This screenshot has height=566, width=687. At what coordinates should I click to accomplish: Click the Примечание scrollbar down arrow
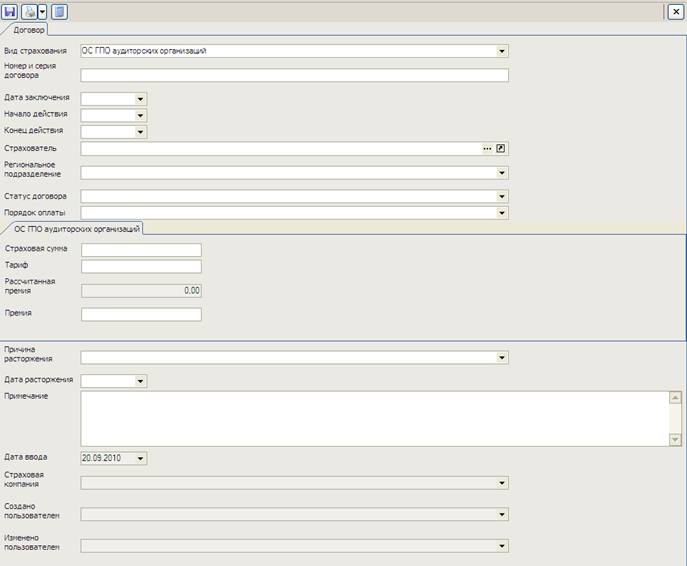[x=675, y=440]
